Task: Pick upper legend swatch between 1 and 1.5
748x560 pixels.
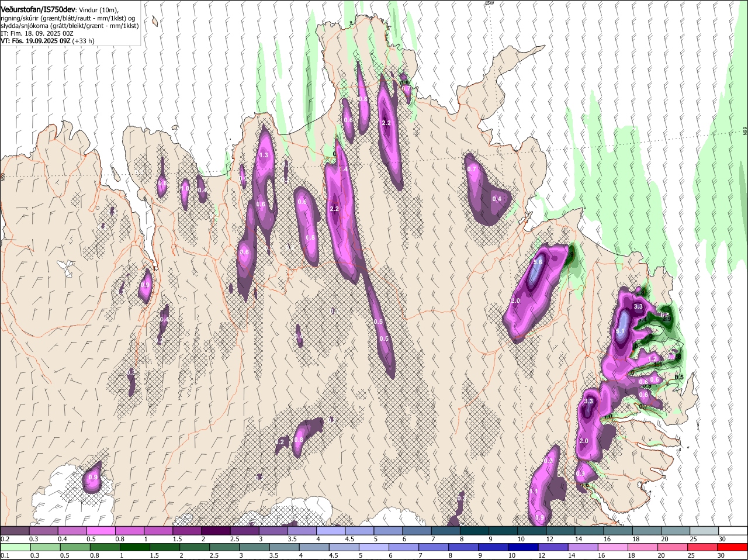Action: [x=158, y=530]
